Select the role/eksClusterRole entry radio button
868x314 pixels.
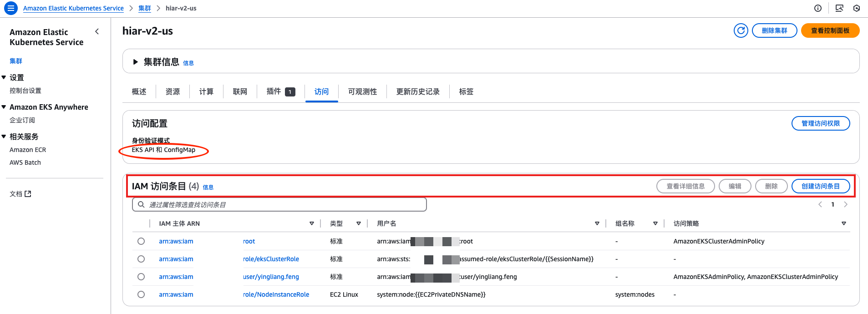pyautogui.click(x=141, y=259)
